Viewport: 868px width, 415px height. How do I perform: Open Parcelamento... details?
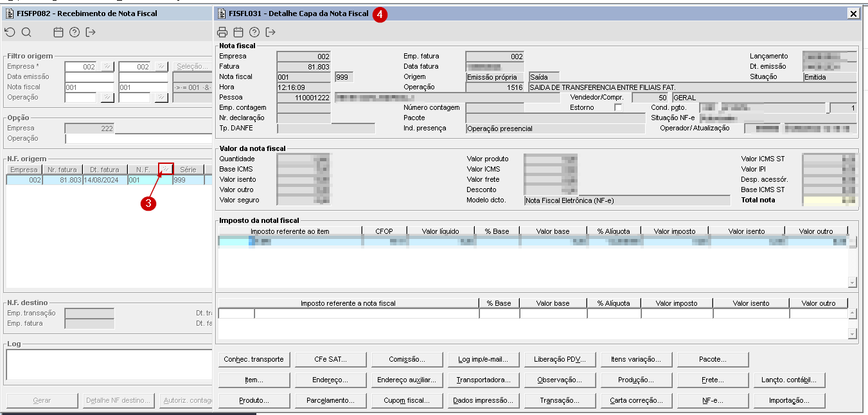pyautogui.click(x=330, y=400)
